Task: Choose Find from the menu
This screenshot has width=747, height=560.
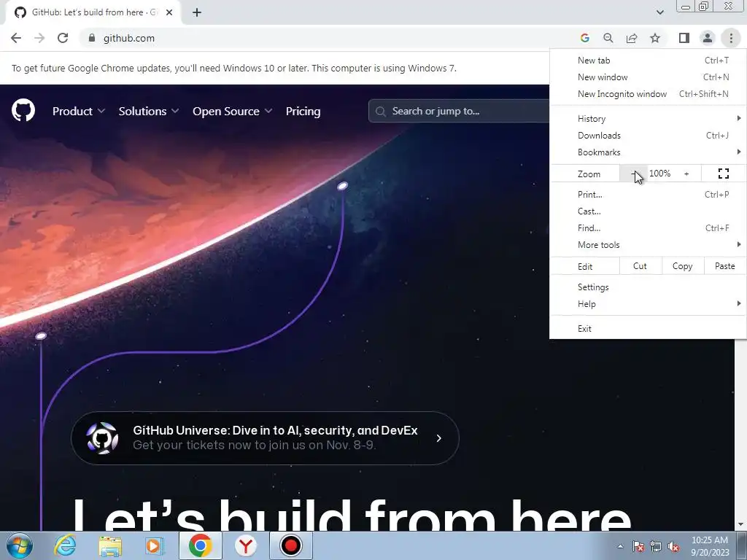Action: pos(648,228)
